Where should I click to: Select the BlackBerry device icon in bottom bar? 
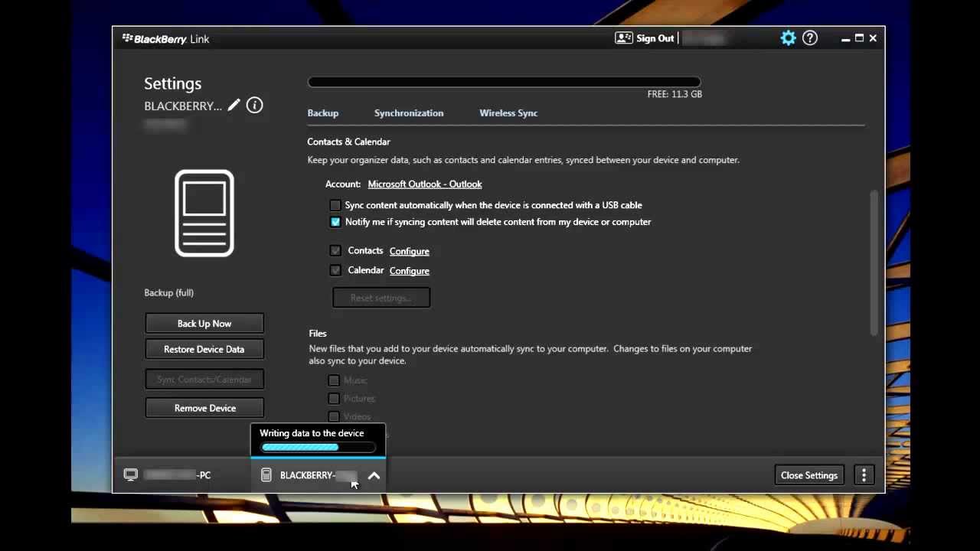266,475
